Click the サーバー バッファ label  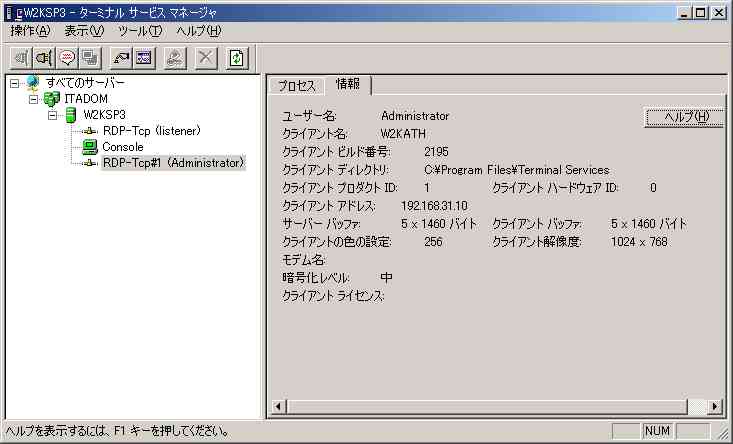[321, 224]
